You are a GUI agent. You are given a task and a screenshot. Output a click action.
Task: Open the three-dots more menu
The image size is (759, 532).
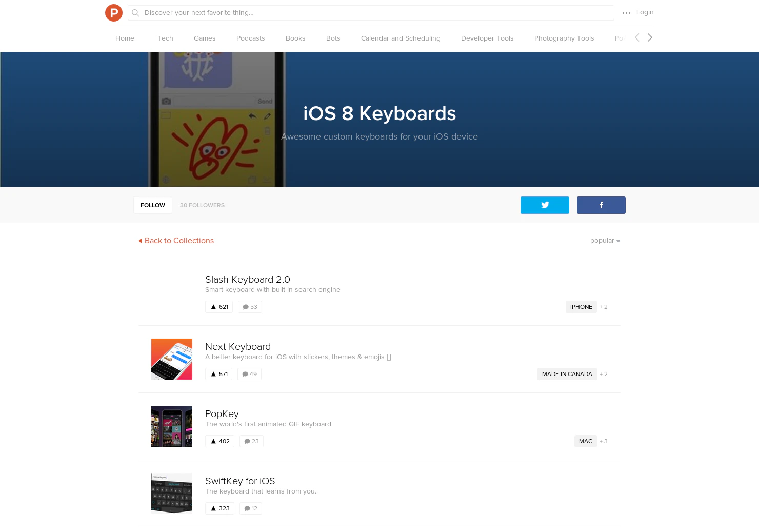(626, 13)
